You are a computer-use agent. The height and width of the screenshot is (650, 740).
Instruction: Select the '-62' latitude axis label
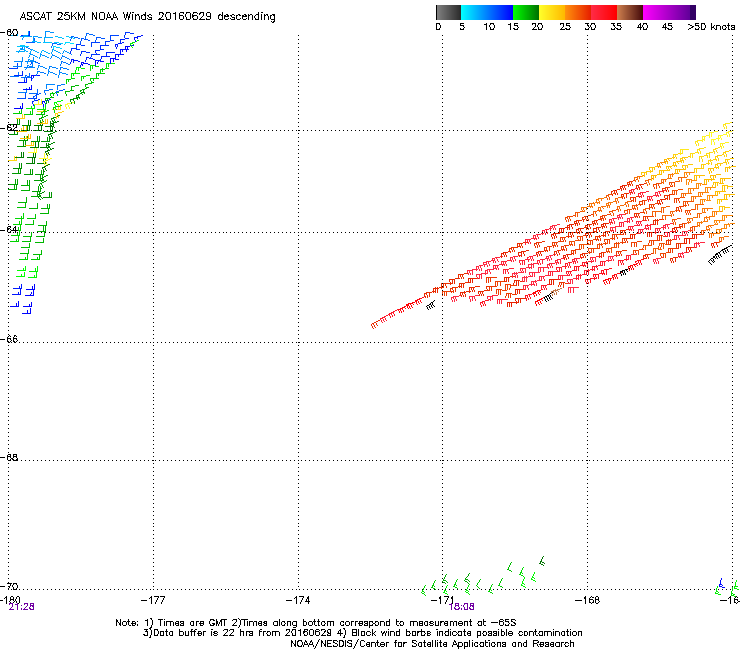(9, 128)
